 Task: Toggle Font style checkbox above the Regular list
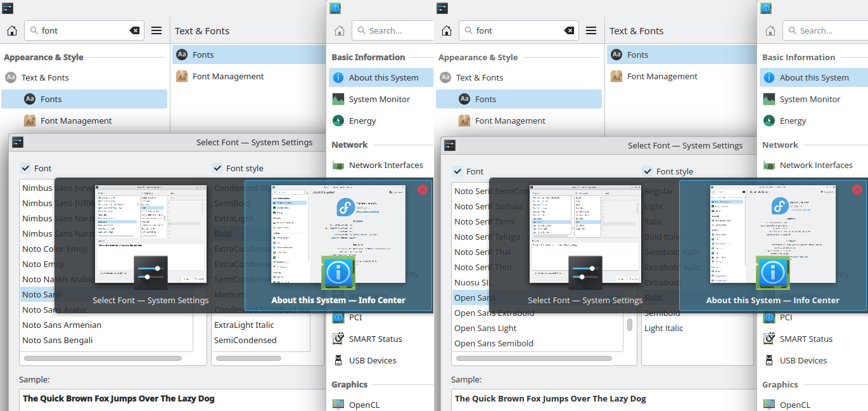click(x=648, y=171)
